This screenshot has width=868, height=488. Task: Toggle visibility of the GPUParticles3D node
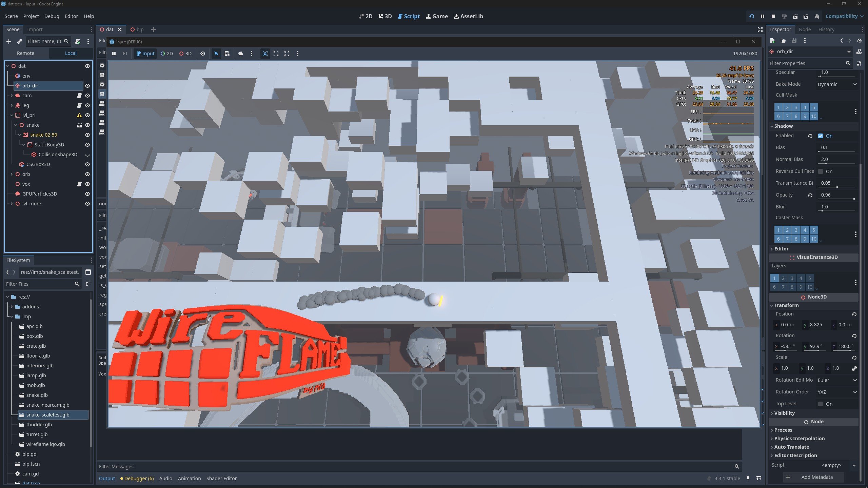[x=87, y=194]
